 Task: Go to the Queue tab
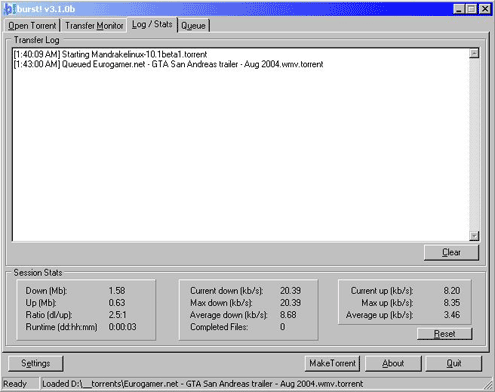(x=193, y=26)
